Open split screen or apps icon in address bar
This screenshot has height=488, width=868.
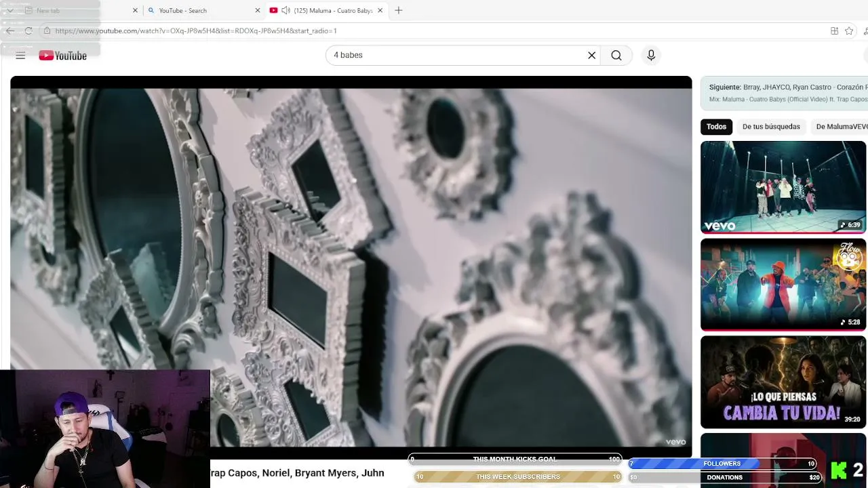click(835, 30)
